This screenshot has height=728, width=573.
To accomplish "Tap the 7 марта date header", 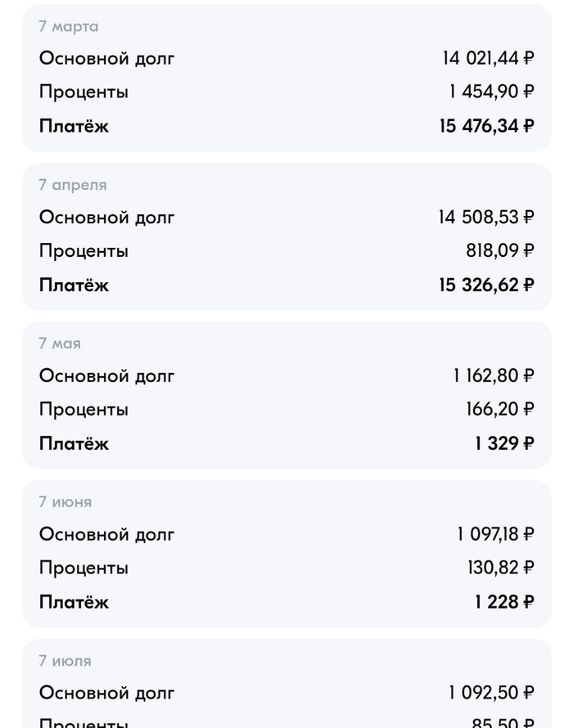I will [68, 26].
